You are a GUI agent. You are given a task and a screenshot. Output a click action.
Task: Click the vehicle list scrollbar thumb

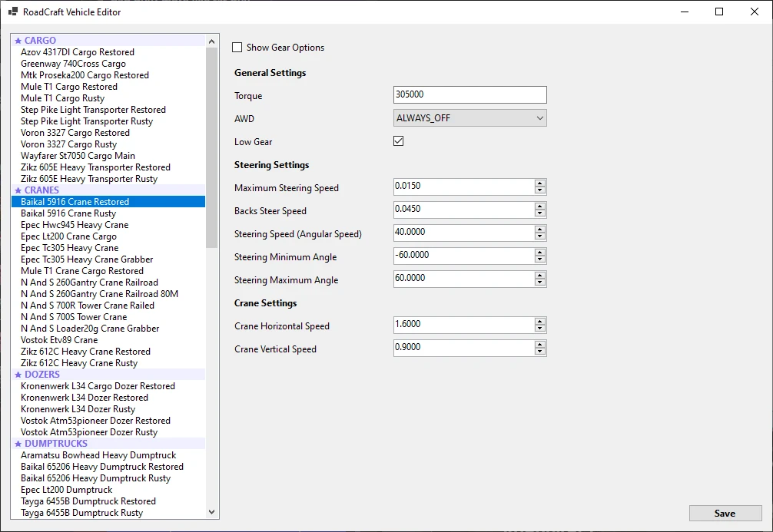coord(212,147)
